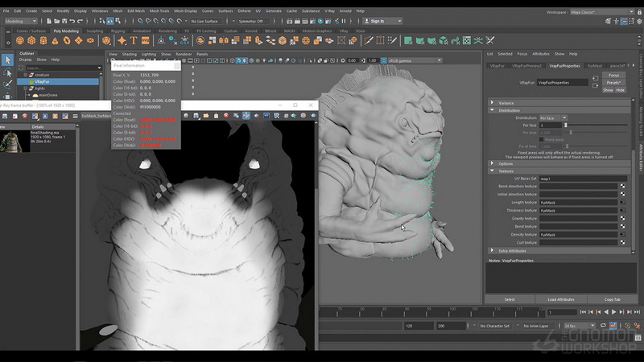Toggle the Fixed areas checkbox
Viewport: 644px width, 362px height.
point(541,139)
